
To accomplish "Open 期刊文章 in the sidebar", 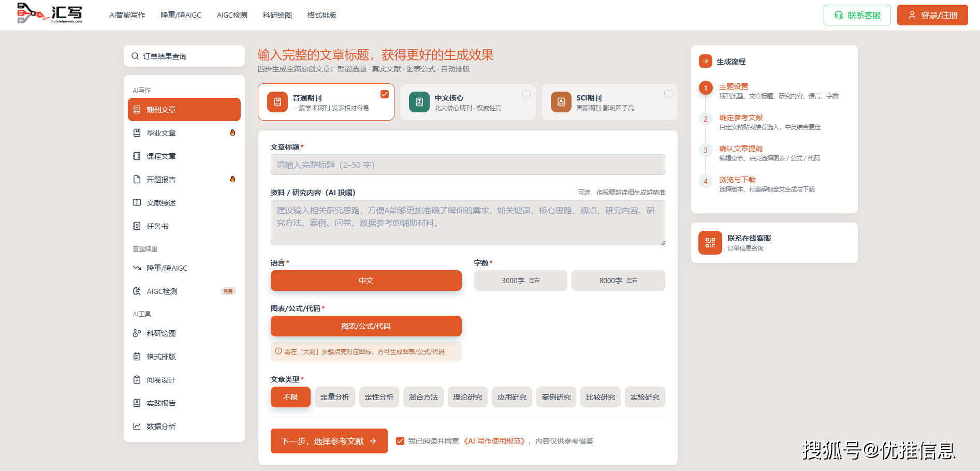I will pyautogui.click(x=184, y=110).
